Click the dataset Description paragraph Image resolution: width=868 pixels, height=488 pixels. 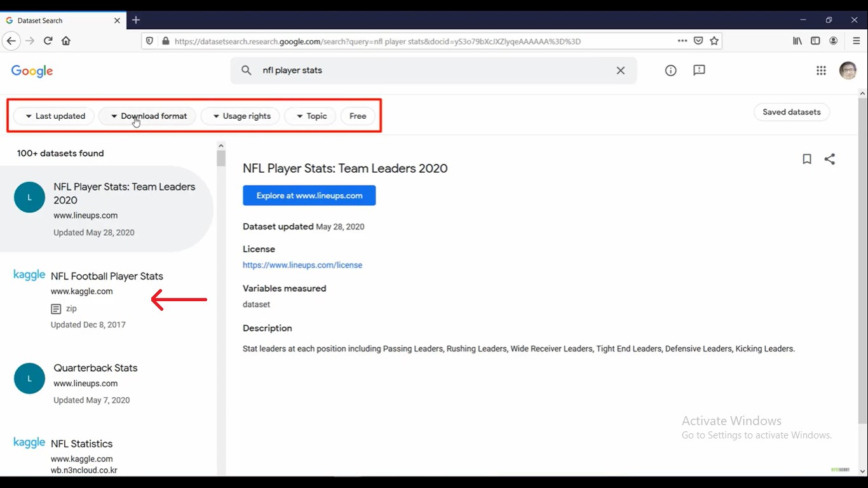click(x=519, y=349)
